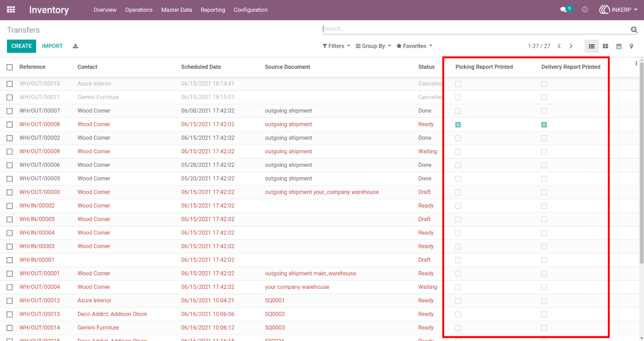Sort by Source Document column header

(x=288, y=67)
